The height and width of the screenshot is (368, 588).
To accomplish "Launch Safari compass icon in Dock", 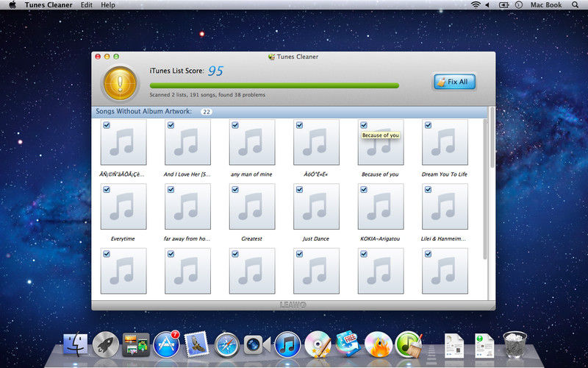I will [x=227, y=344].
